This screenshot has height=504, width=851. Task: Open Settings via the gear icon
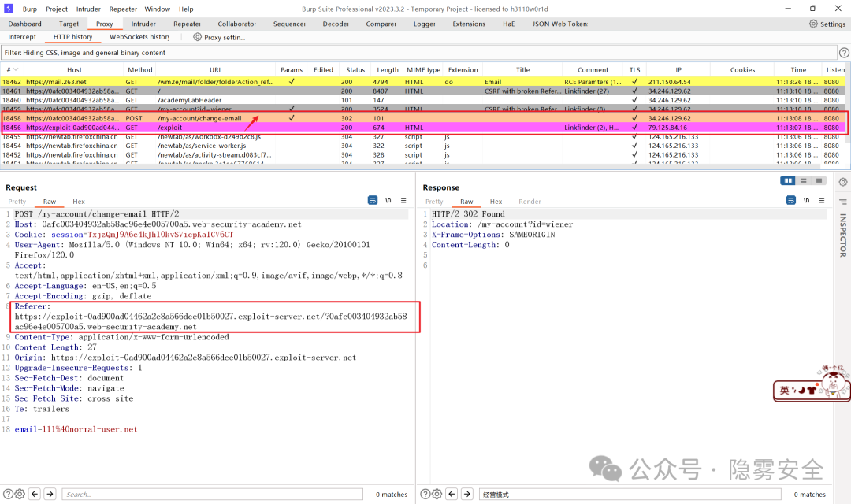pos(813,24)
